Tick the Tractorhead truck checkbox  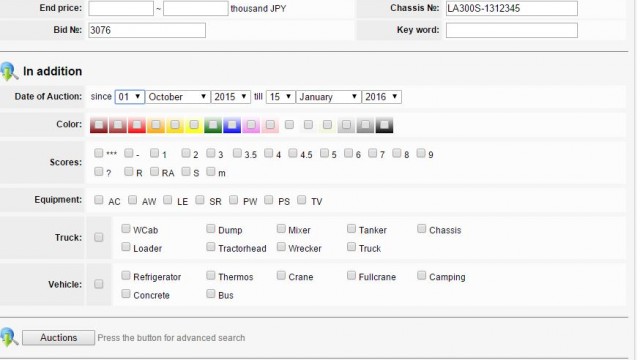tap(211, 247)
